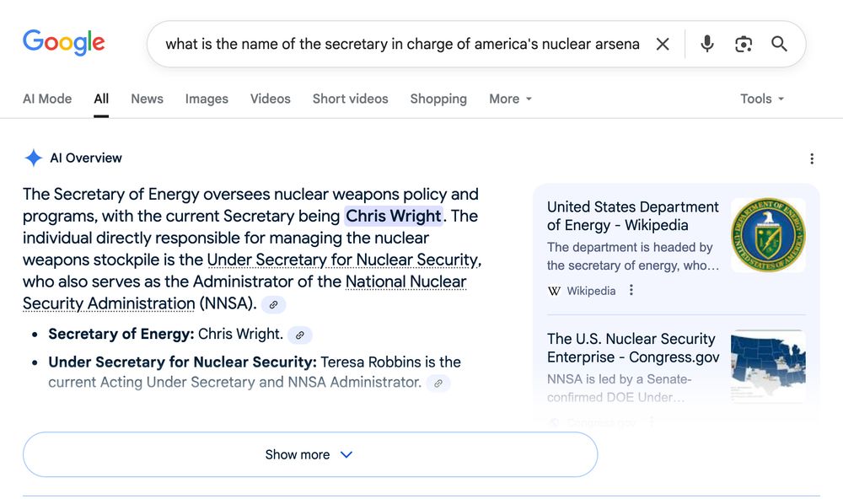Open the three-dot menu for AI Overview
This screenshot has height=504, width=843.
pos(812,158)
